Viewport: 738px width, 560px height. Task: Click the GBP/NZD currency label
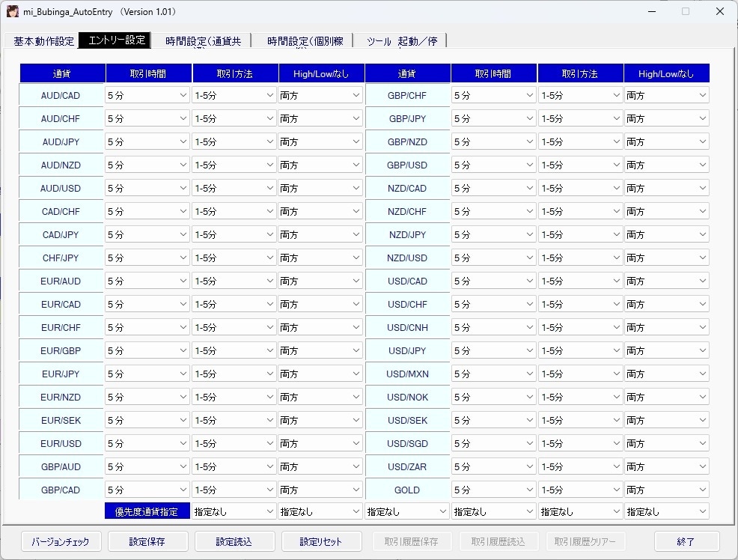[407, 141]
